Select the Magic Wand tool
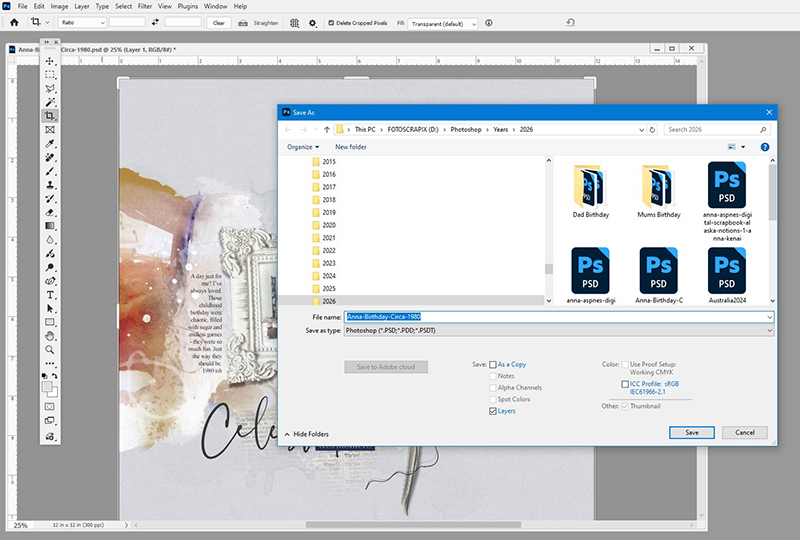Image resolution: width=800 pixels, height=540 pixels. tap(49, 102)
